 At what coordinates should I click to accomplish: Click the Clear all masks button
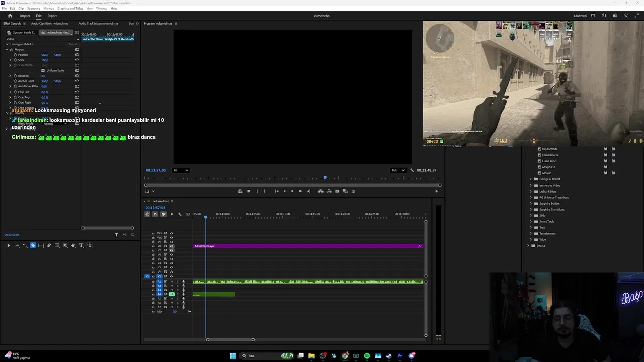(x=72, y=44)
